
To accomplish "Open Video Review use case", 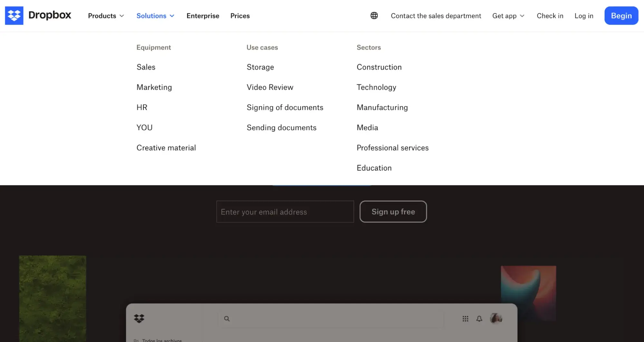I will pyautogui.click(x=270, y=87).
